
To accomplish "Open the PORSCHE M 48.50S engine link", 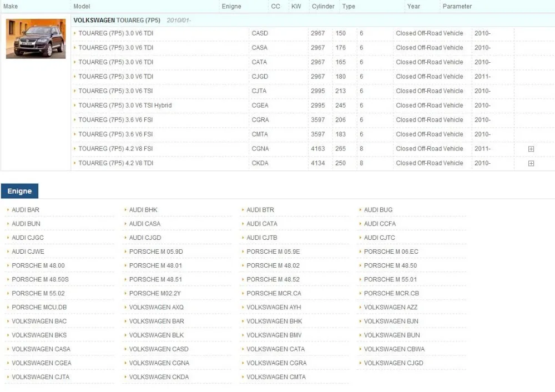I will [41, 279].
